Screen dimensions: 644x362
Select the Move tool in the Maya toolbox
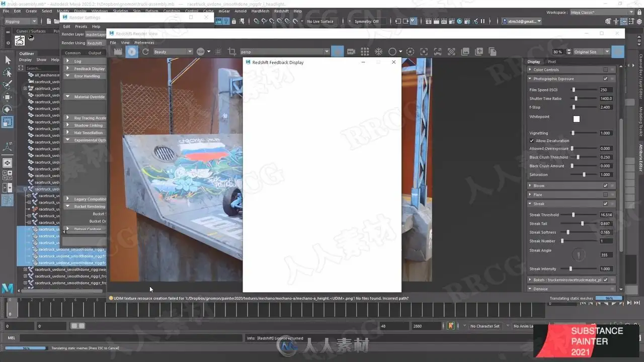click(8, 97)
